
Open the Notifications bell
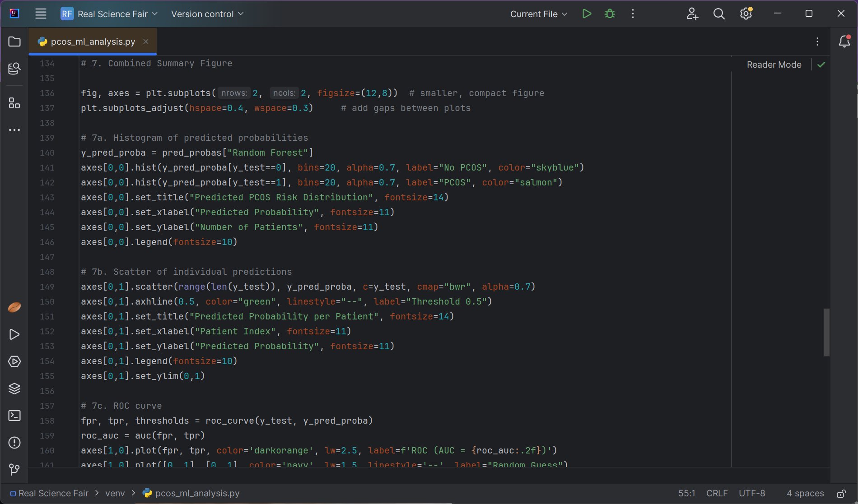[844, 42]
